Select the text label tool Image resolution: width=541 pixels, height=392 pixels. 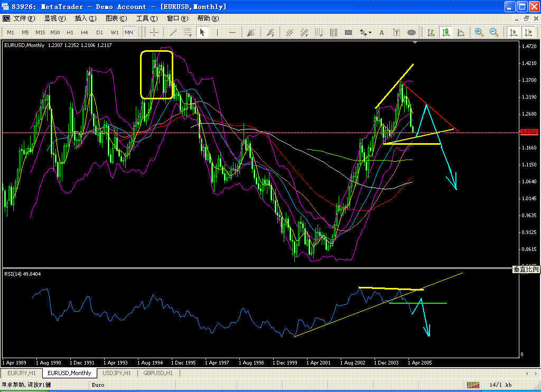point(396,33)
